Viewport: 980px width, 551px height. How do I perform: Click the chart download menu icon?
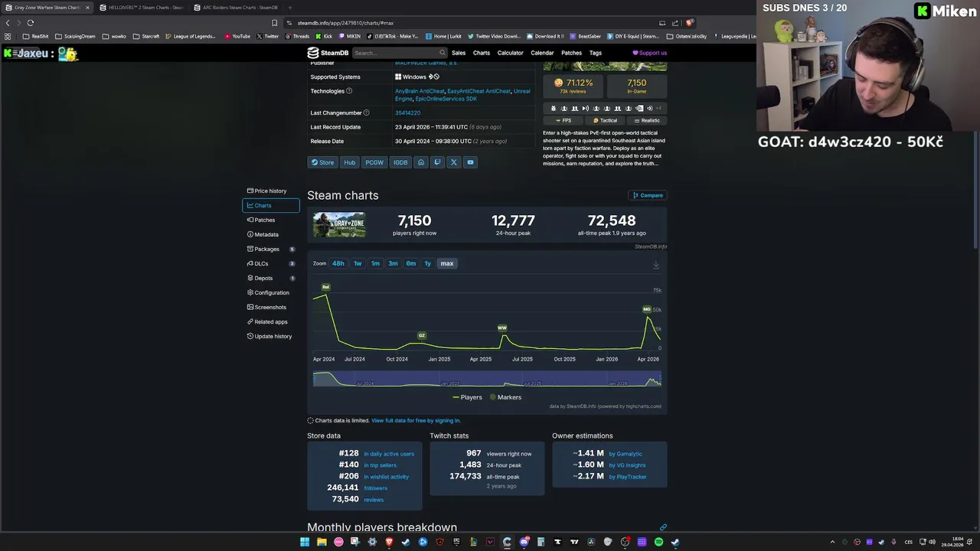[x=655, y=265]
